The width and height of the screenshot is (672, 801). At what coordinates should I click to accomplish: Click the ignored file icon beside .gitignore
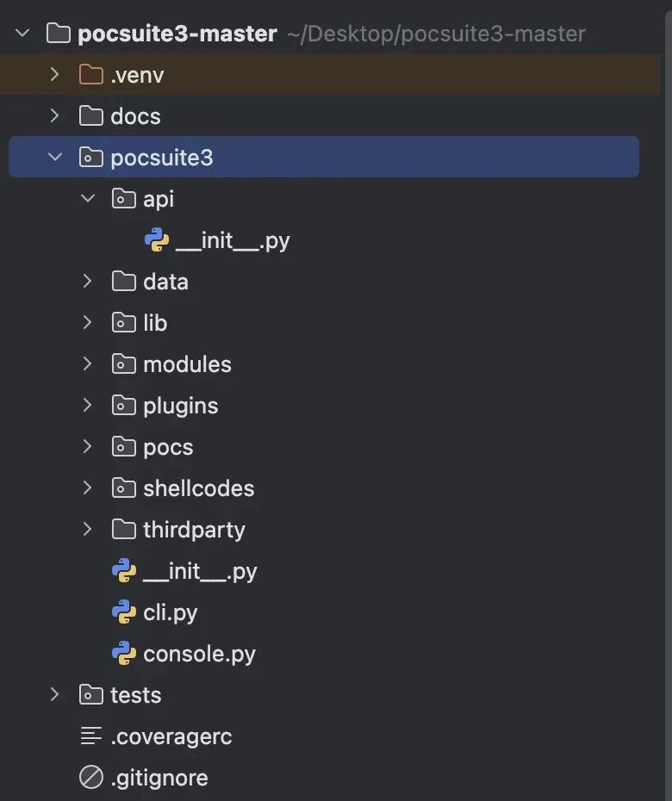pyautogui.click(x=90, y=778)
